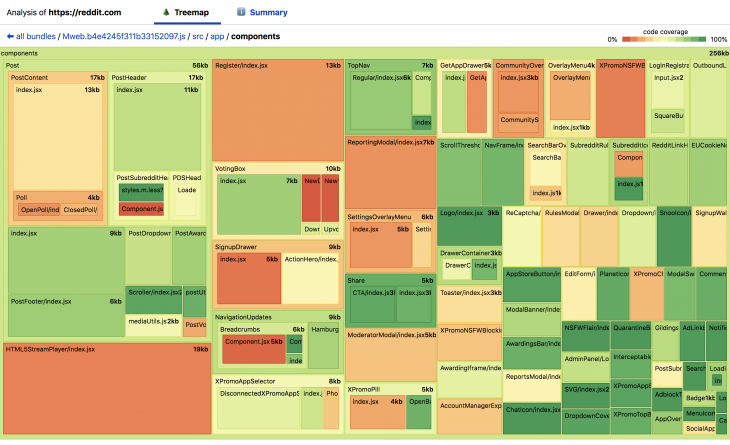Click the mediaUtils.js 2kb block

pyautogui.click(x=153, y=325)
